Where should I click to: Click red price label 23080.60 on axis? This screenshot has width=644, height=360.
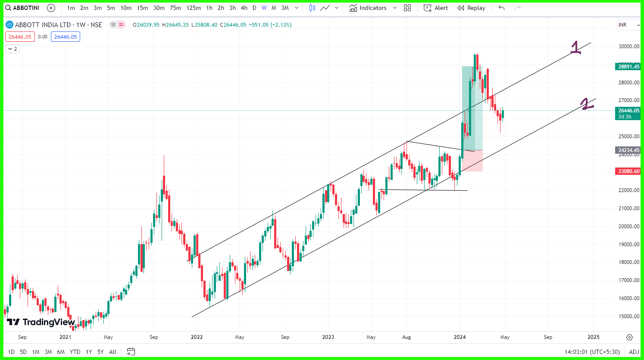pyautogui.click(x=628, y=171)
